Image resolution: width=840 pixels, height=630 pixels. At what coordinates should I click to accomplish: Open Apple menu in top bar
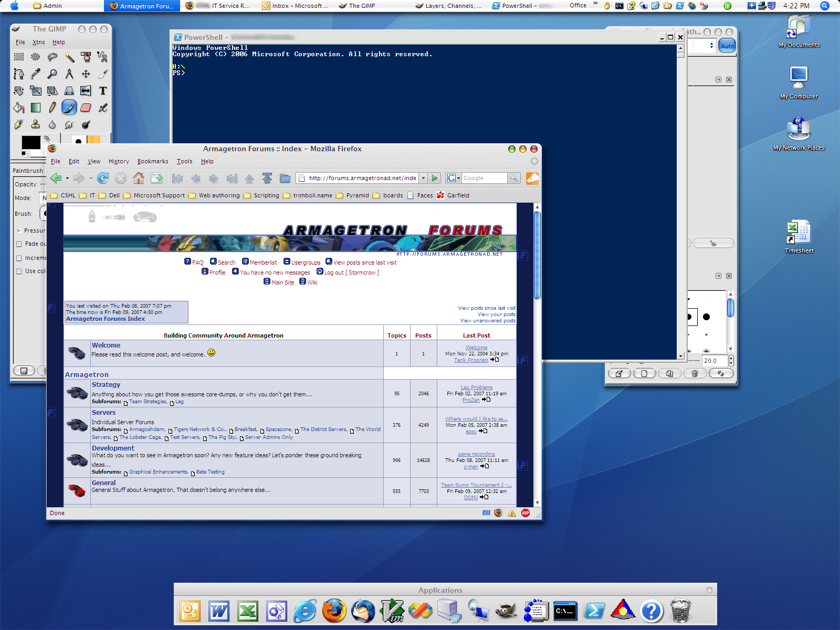point(14,6)
